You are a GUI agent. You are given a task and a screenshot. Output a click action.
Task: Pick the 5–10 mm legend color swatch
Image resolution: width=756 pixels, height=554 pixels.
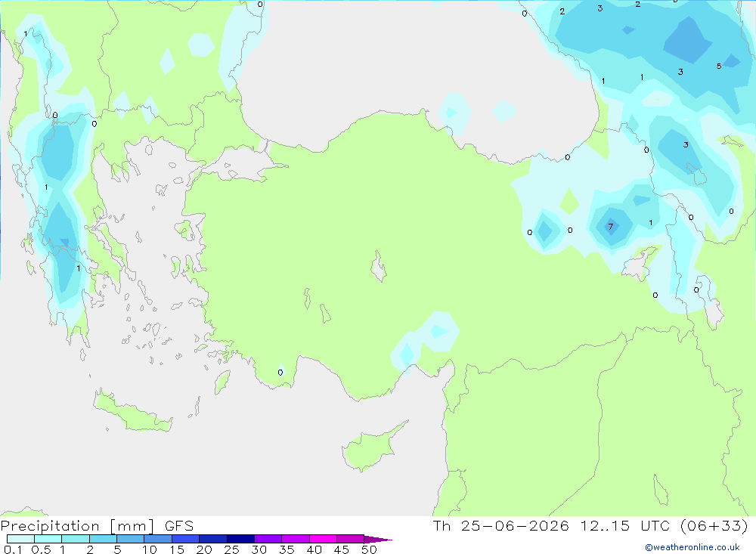(131, 539)
